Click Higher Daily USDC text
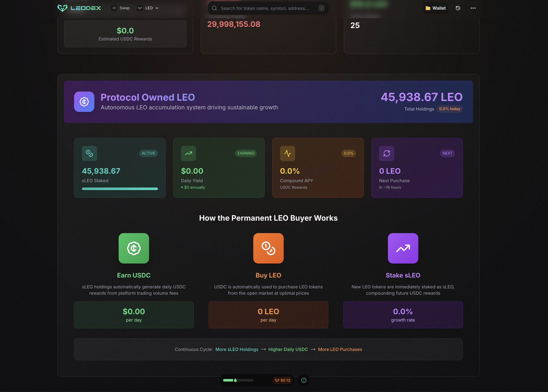This screenshot has width=548, height=392. pos(288,349)
